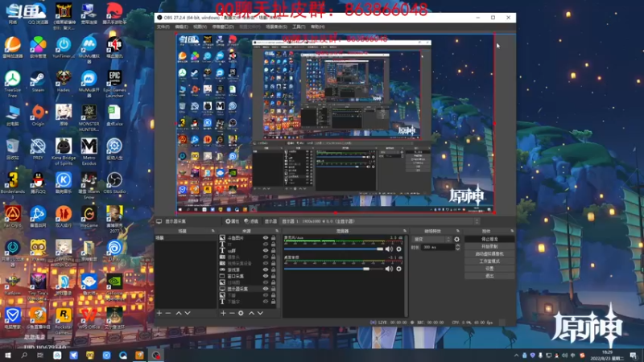Open source properties gear below sources list

point(241,313)
